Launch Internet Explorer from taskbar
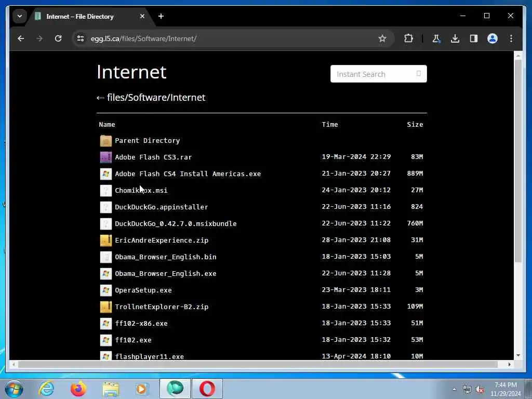The height and width of the screenshot is (399, 532). 46,389
